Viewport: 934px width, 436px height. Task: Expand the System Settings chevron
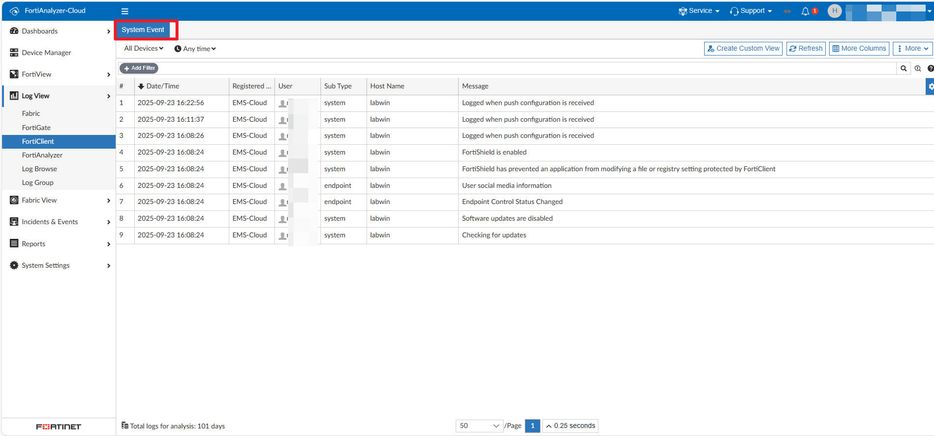coord(108,265)
